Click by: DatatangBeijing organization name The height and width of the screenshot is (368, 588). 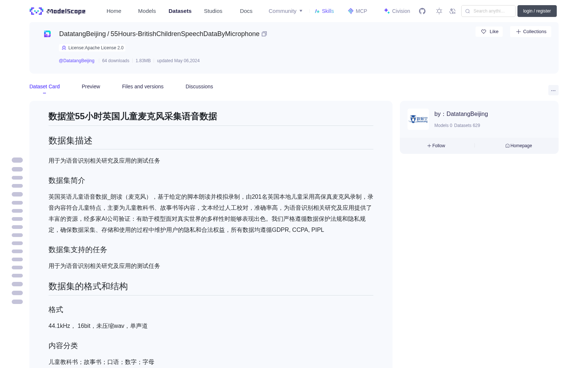click(x=461, y=114)
